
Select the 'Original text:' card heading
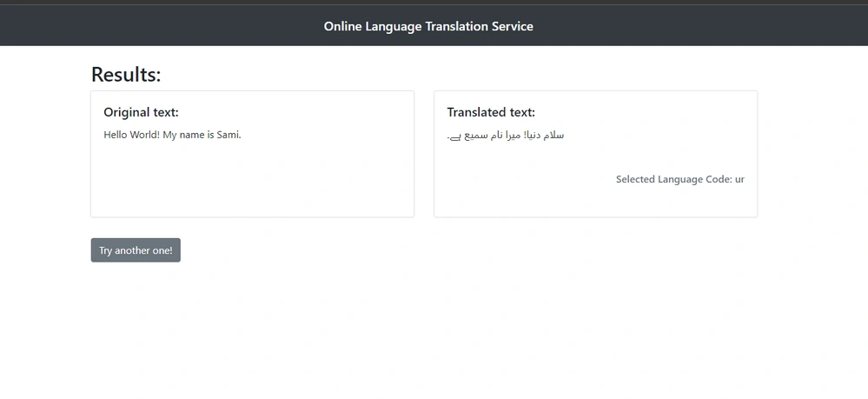(141, 112)
